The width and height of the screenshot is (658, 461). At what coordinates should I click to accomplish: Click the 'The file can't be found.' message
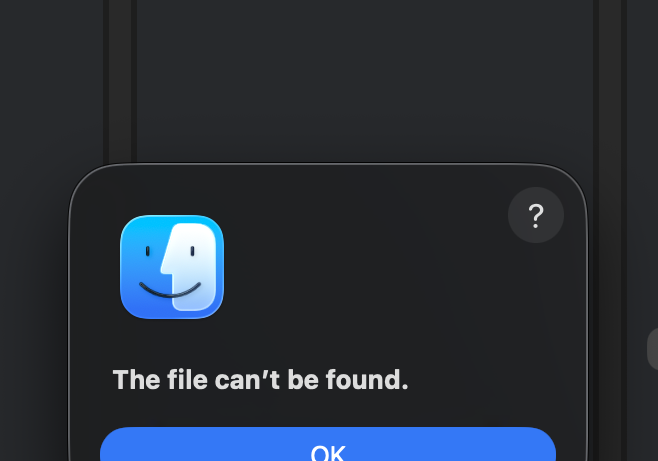[260, 380]
